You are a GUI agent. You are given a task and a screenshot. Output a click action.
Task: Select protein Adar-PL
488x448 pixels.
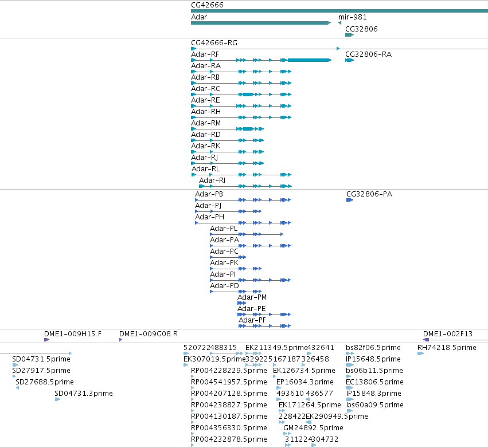pos(224,229)
